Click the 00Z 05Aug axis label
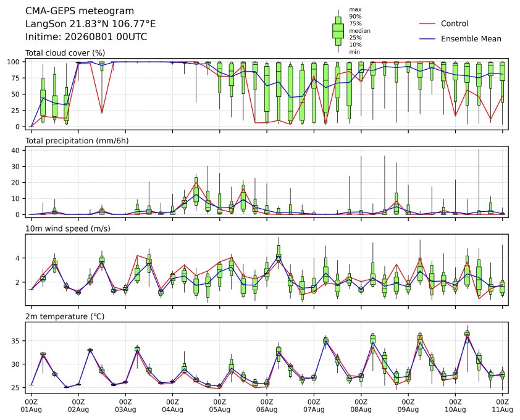 pos(219,406)
